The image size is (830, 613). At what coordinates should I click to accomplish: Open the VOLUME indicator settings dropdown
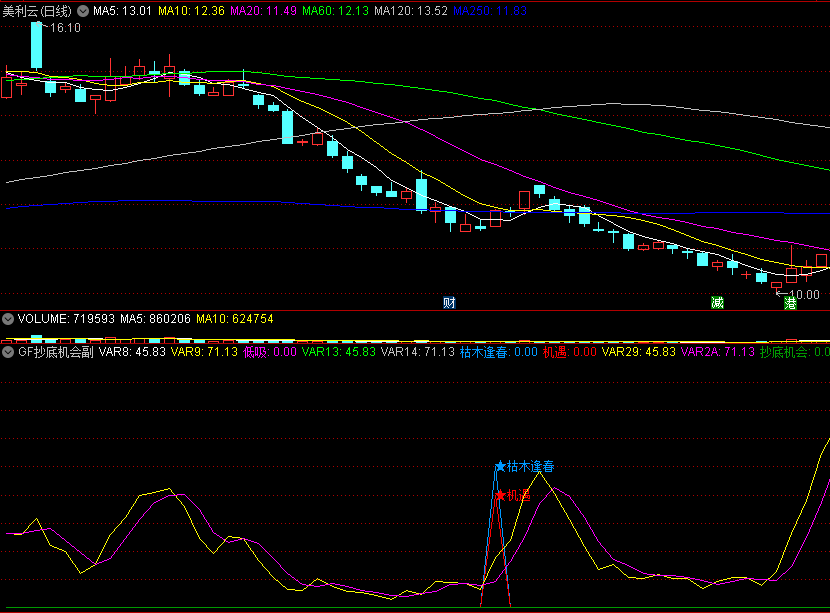(x=8, y=319)
